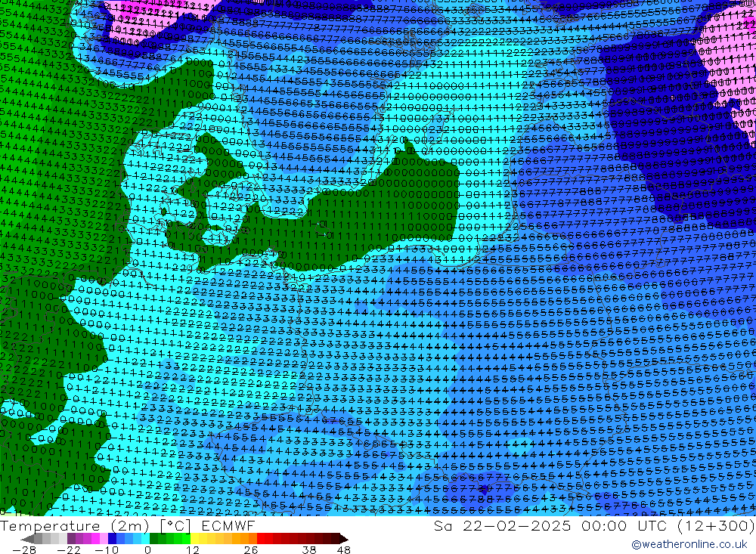Click the '-10' legend value

[107, 549]
